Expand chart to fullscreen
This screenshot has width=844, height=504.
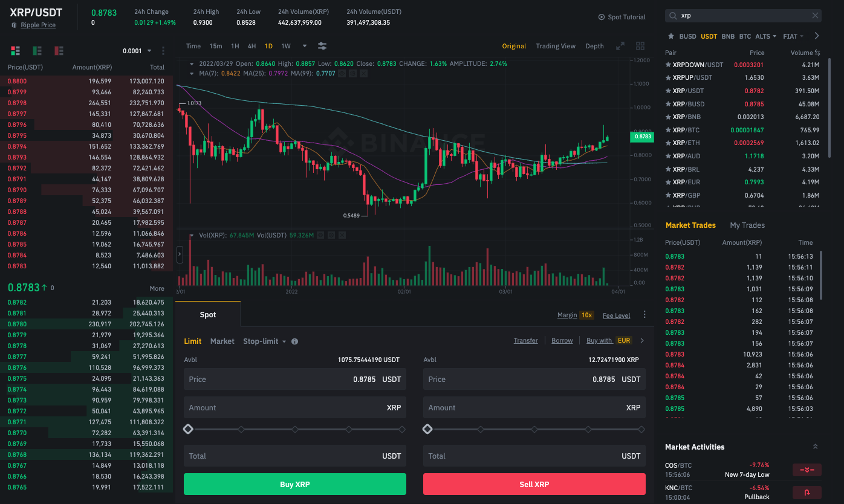(x=620, y=46)
